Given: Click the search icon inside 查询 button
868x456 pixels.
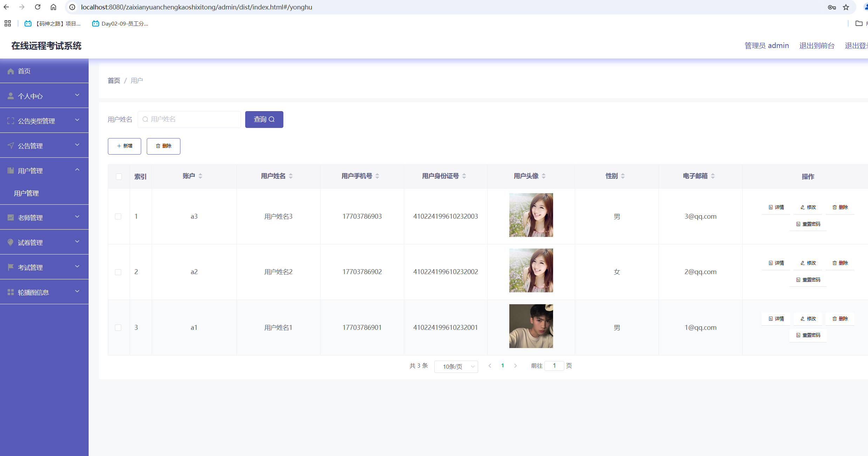Looking at the screenshot, I should 272,119.
